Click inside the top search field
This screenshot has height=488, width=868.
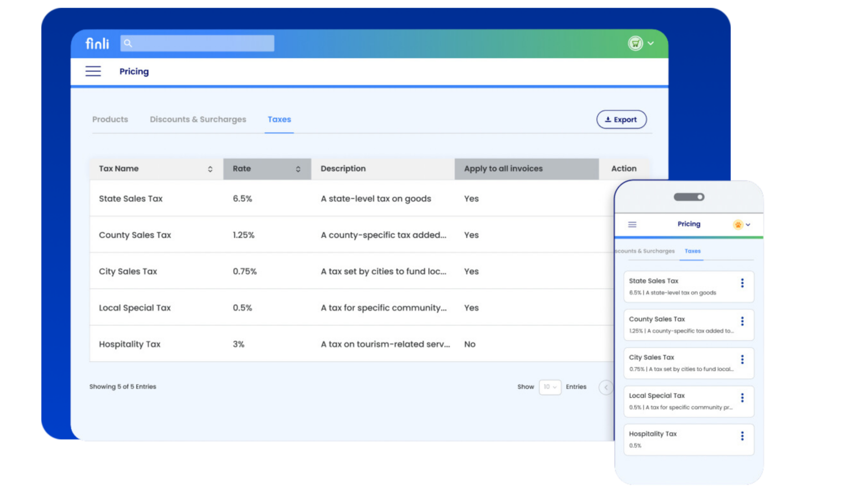pos(198,43)
